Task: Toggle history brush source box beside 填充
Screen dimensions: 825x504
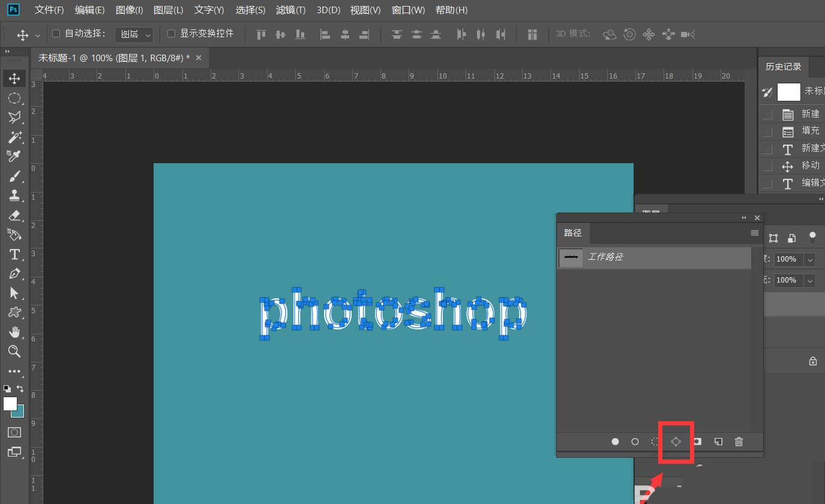Action: (767, 131)
